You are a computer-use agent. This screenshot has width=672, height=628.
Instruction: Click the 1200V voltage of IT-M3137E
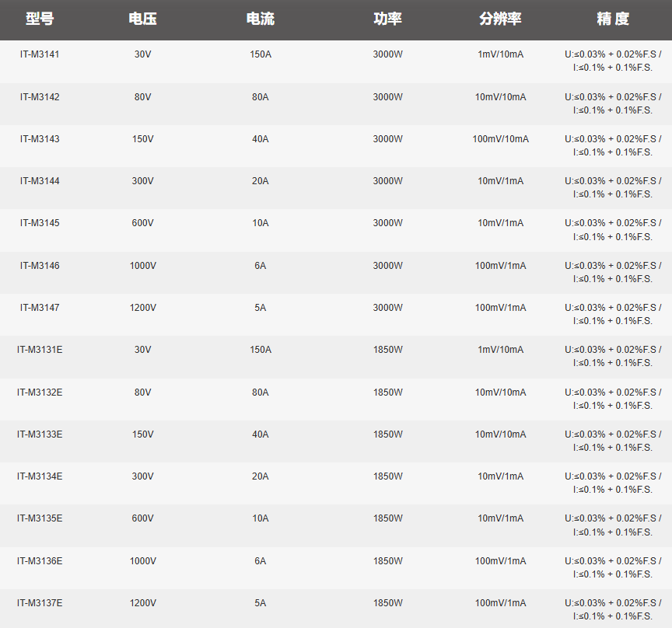point(142,604)
